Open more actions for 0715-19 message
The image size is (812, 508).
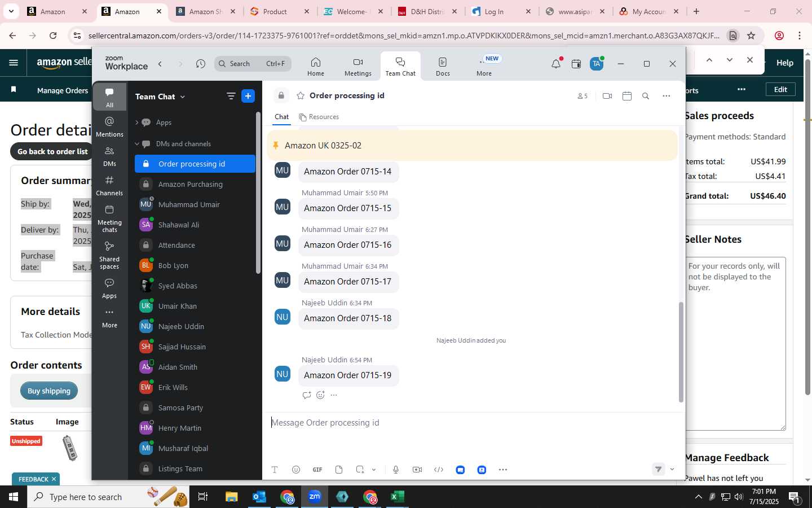click(334, 395)
